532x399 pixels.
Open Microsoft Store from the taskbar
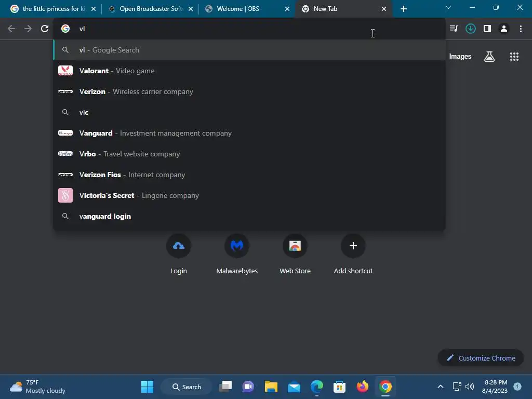click(339, 387)
